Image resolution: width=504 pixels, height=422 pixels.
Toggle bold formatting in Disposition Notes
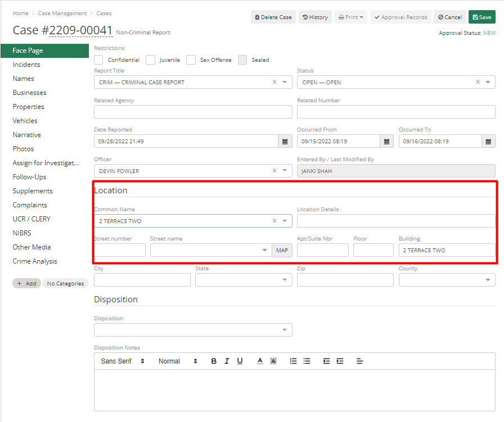214,361
